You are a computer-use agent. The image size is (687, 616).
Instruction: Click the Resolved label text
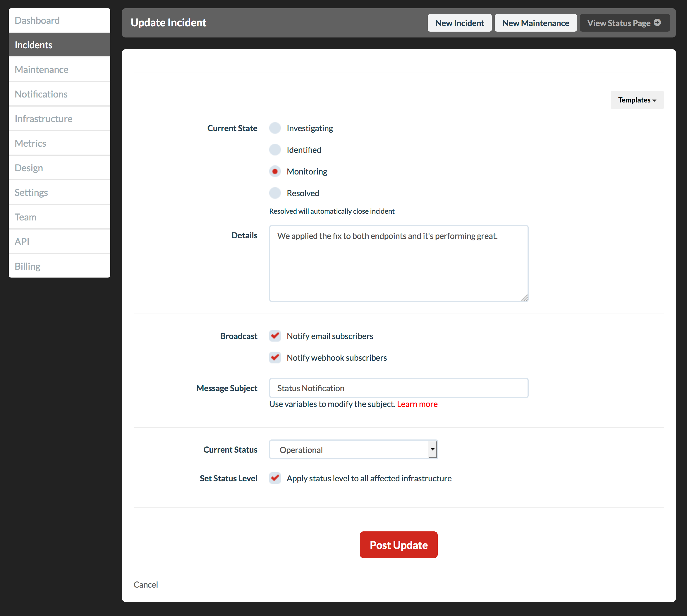(x=303, y=193)
